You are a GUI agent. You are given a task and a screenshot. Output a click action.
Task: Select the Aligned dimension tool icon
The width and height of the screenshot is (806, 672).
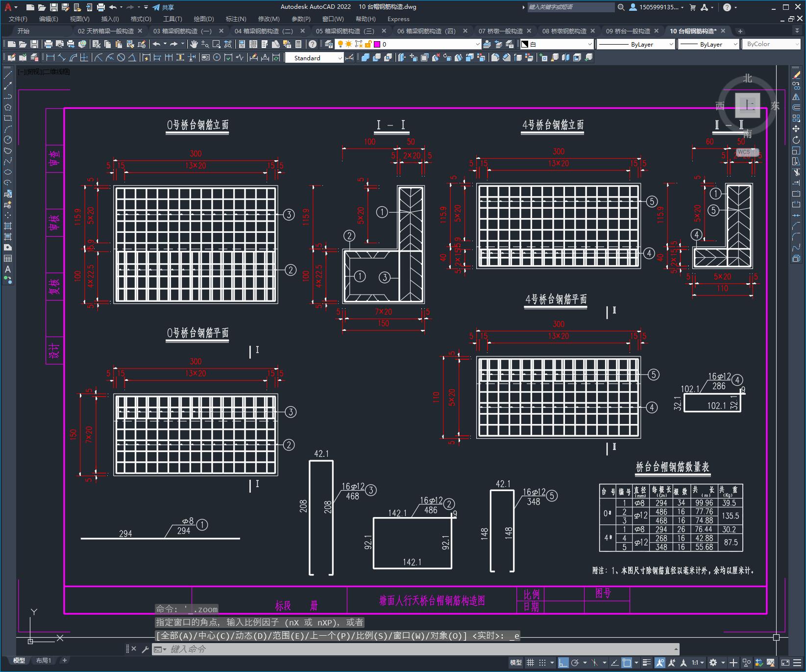pyautogui.click(x=62, y=58)
